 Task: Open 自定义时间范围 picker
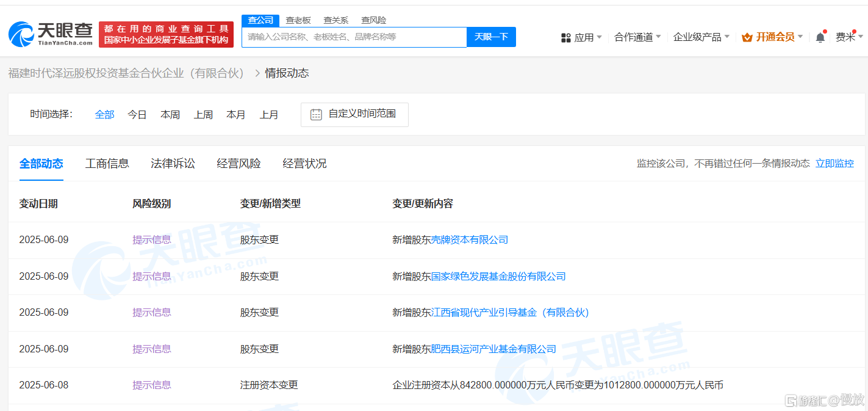(x=354, y=114)
